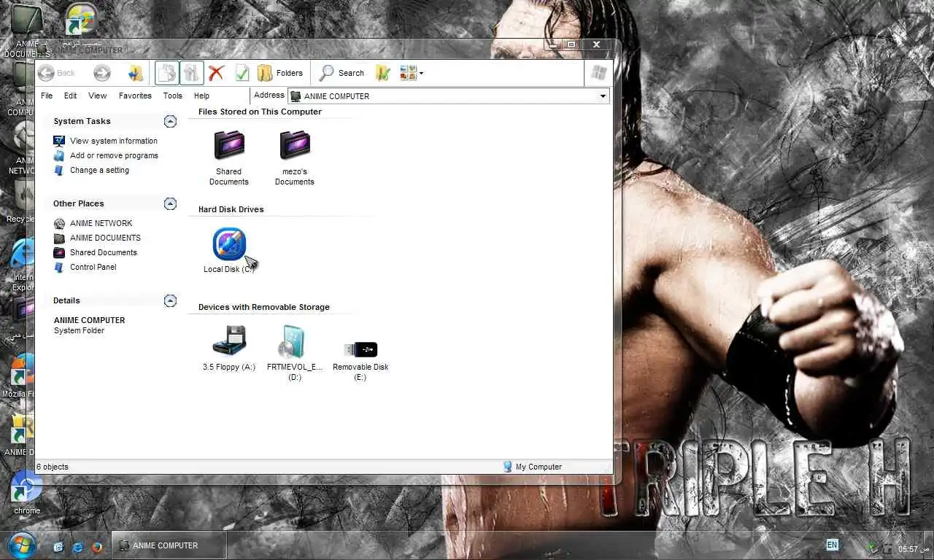Click the EN language indicator

(x=832, y=545)
